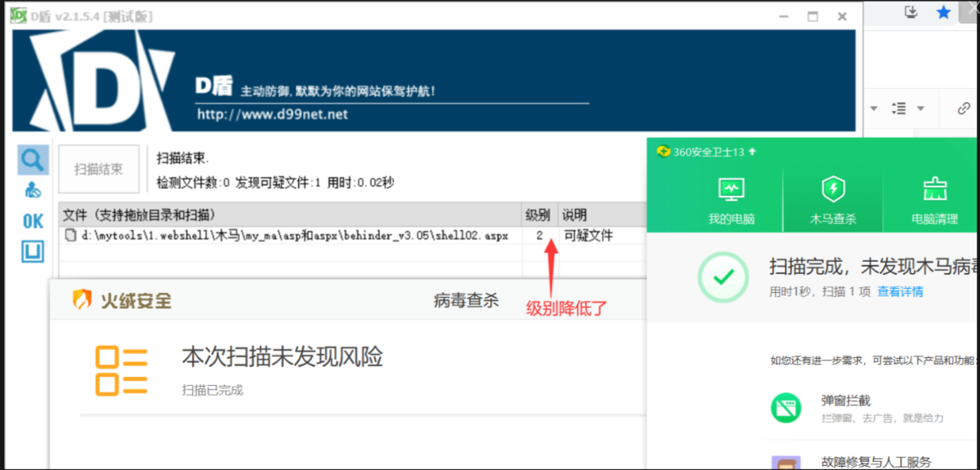Click the 360安全卫士 logo icon
The width and height of the screenshot is (980, 470).
click(663, 152)
